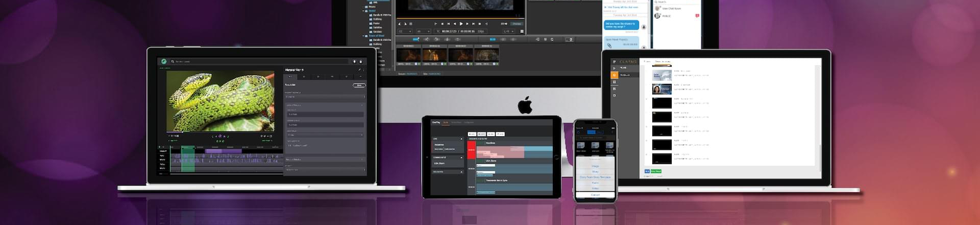Collapse the LIVE section on iPad
980x225 pixels.
click(461, 139)
